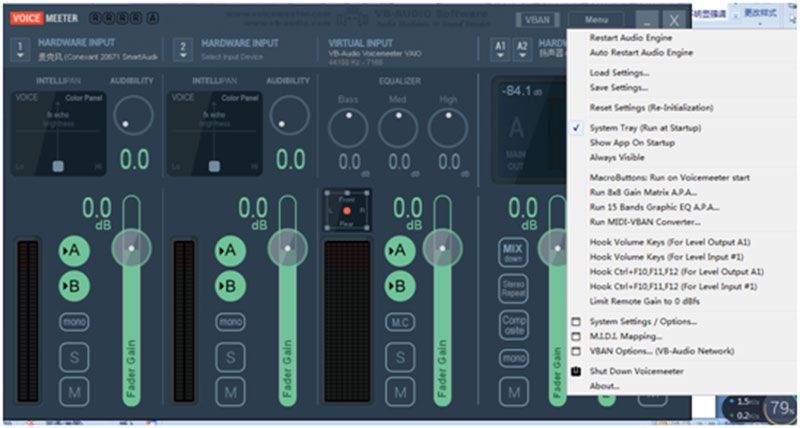Toggle mono on the output bus

[513, 358]
